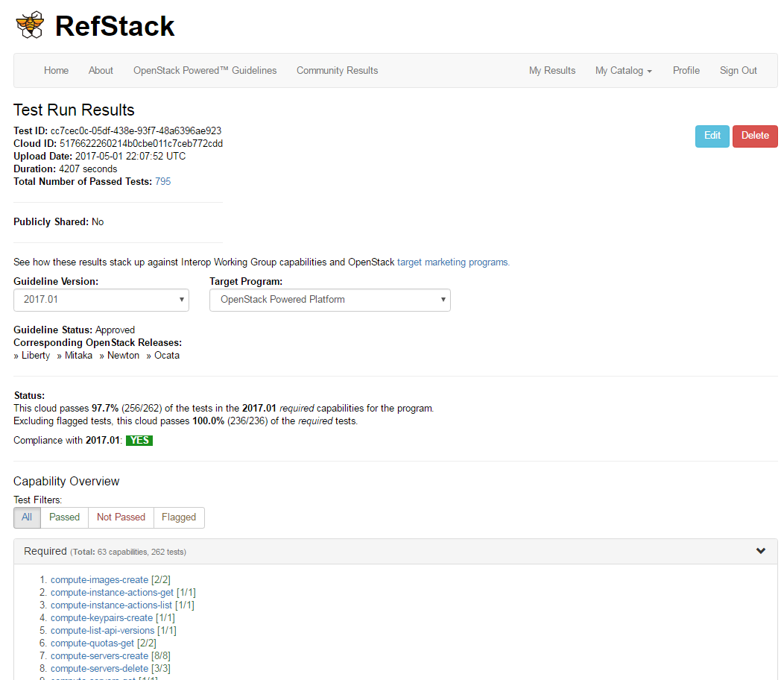Image resolution: width=784 pixels, height=680 pixels.
Task: Collapse the Required capabilities chevron
Action: (x=760, y=551)
